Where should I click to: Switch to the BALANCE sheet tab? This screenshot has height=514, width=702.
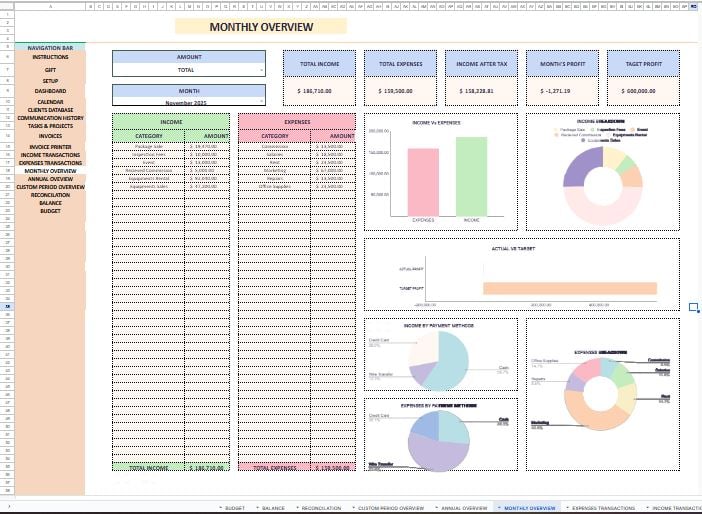click(x=273, y=508)
